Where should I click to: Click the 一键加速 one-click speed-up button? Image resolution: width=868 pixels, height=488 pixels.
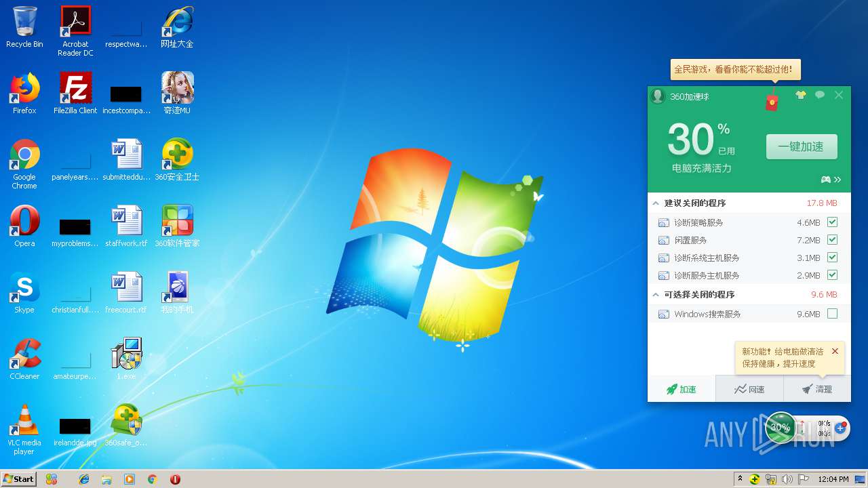click(802, 147)
